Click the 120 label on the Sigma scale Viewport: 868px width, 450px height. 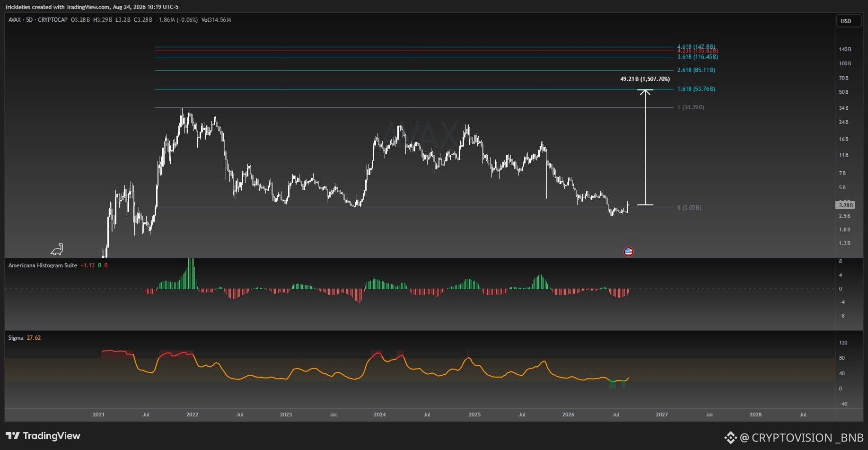click(843, 343)
